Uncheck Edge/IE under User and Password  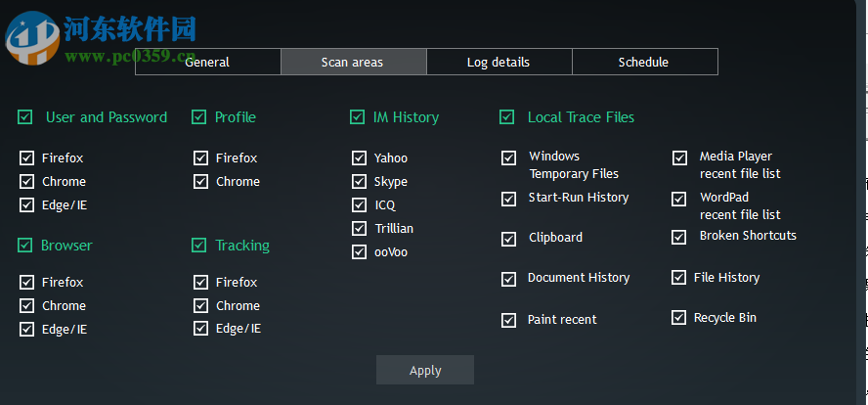tap(26, 205)
